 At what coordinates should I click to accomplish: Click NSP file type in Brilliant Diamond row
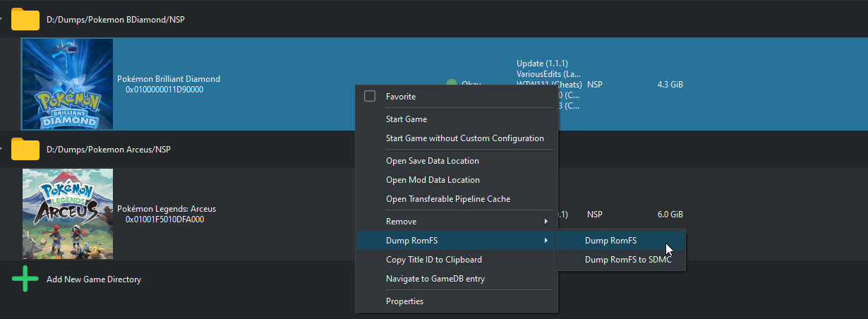594,85
